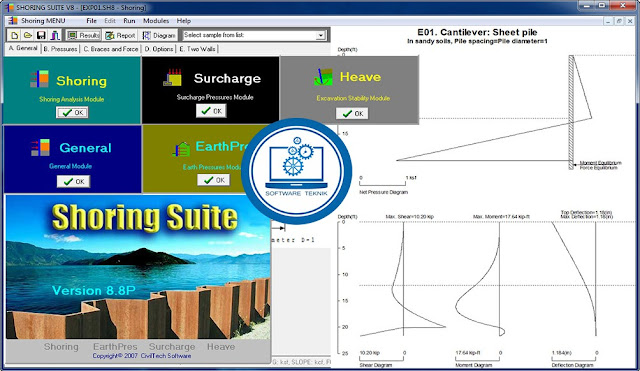Screen dimensions: 640x371
Task: Click the Shoring Suite splash image
Action: pyautogui.click(x=138, y=267)
